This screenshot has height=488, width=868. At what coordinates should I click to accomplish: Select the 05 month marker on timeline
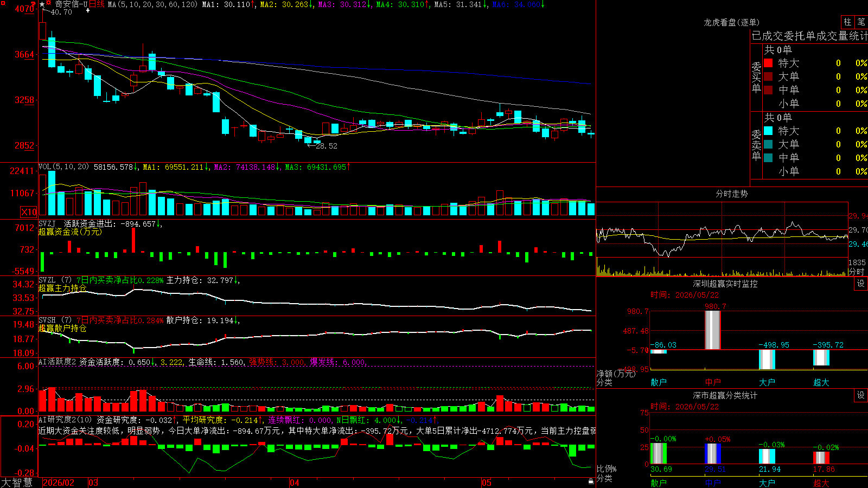tap(487, 483)
